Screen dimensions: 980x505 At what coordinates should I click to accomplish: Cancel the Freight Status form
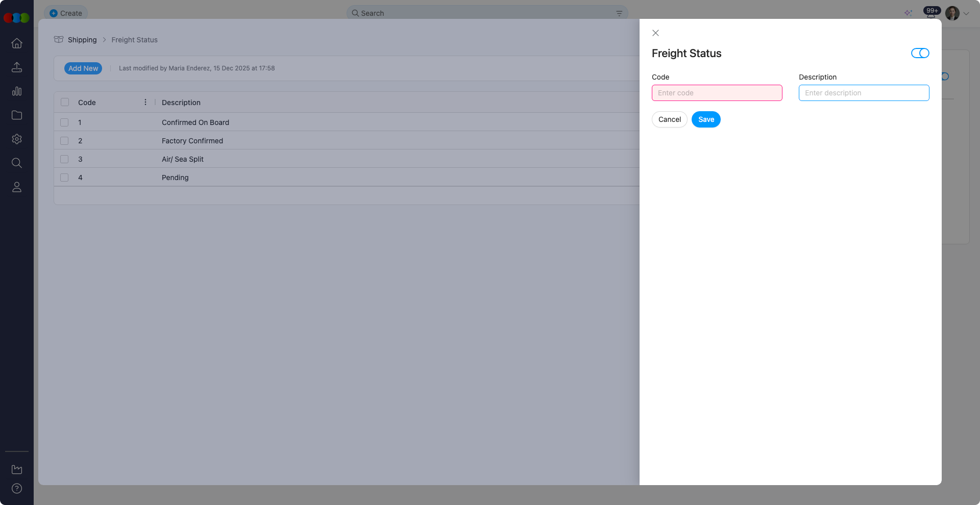[x=669, y=119]
